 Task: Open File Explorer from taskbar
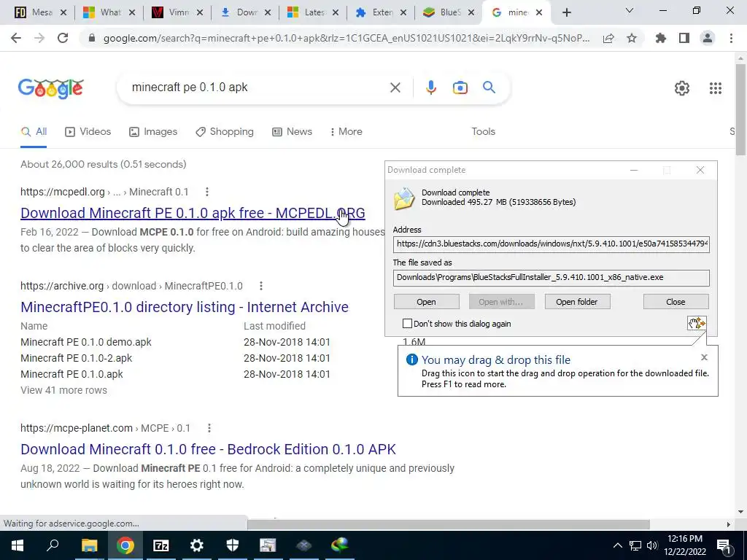click(x=89, y=545)
